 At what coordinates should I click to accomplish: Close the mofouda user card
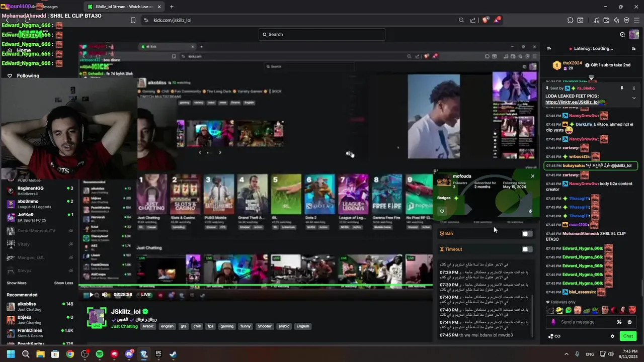[x=533, y=176]
